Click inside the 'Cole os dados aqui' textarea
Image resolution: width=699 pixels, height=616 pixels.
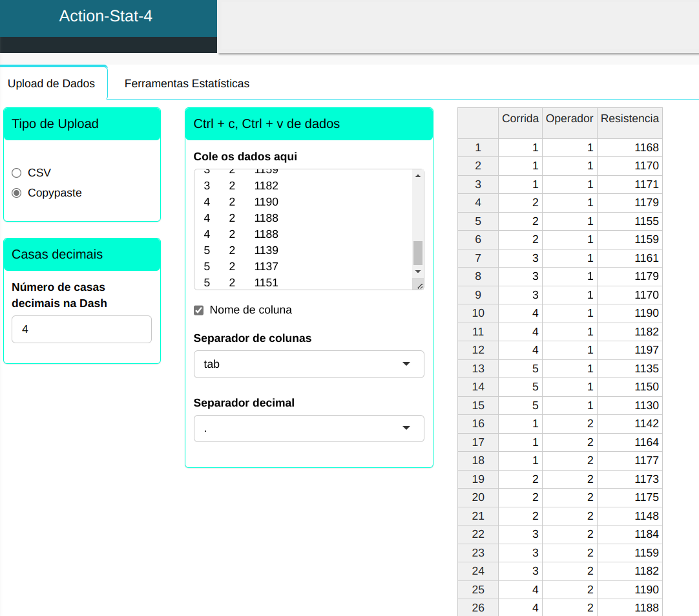pyautogui.click(x=304, y=229)
